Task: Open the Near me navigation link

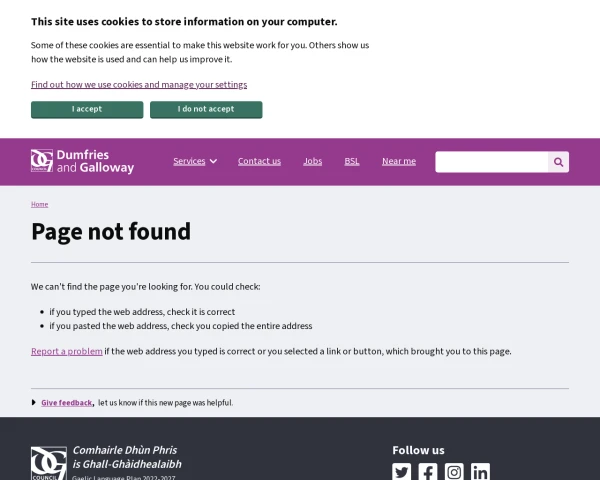Action: (x=399, y=161)
